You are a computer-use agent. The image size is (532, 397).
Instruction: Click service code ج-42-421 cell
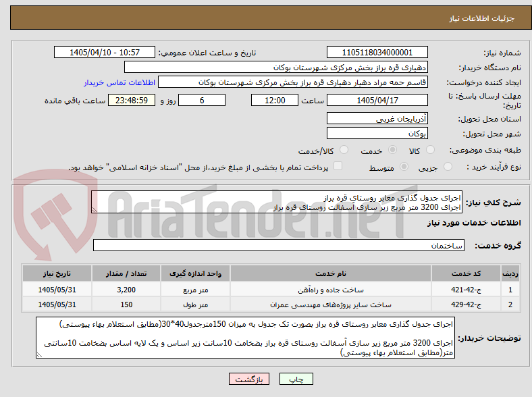467,290
